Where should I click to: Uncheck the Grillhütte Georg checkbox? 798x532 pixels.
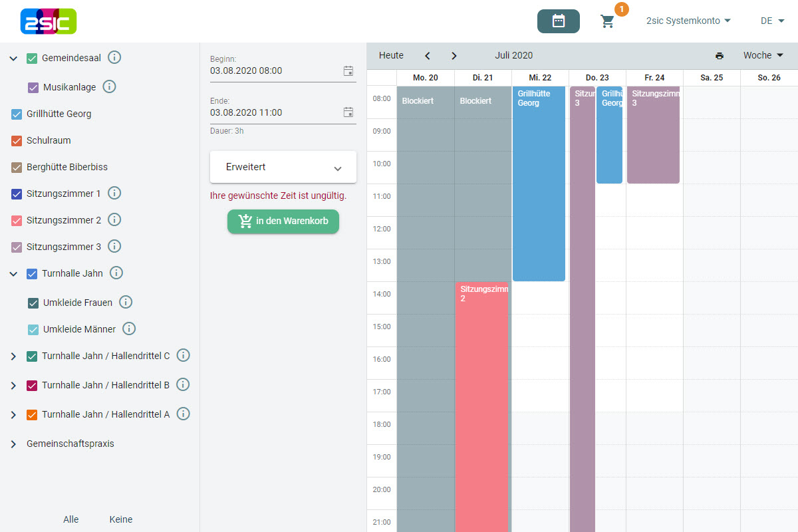17,114
